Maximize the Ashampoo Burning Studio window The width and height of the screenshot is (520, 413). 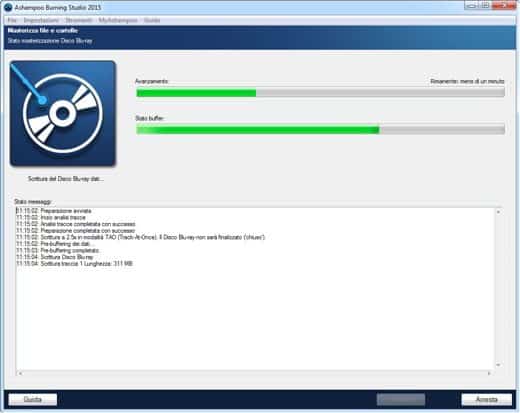coord(485,6)
